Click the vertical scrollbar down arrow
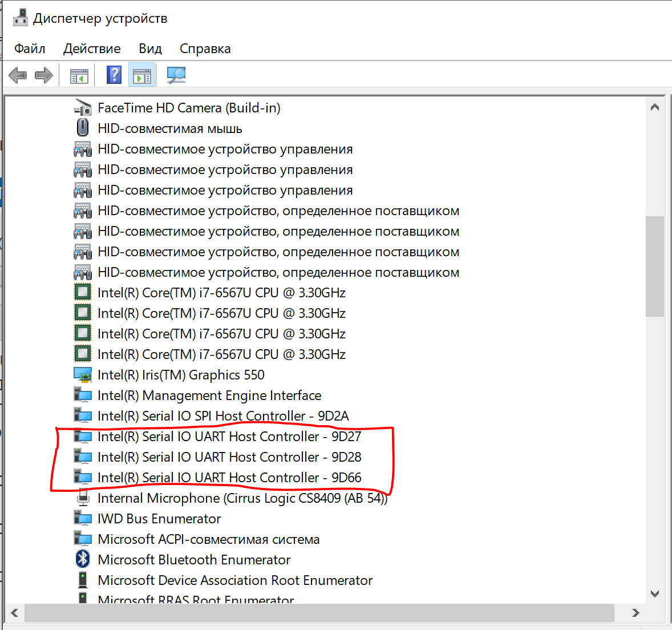The height and width of the screenshot is (630, 672). coord(654,593)
